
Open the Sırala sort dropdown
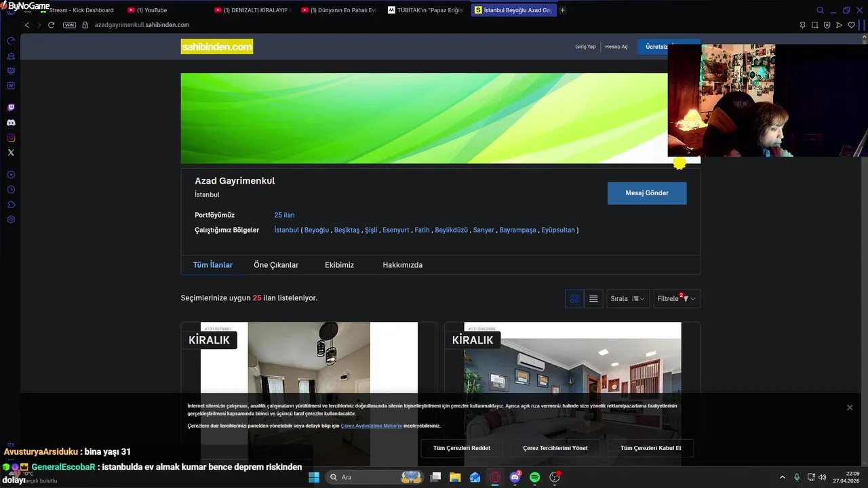[628, 298]
